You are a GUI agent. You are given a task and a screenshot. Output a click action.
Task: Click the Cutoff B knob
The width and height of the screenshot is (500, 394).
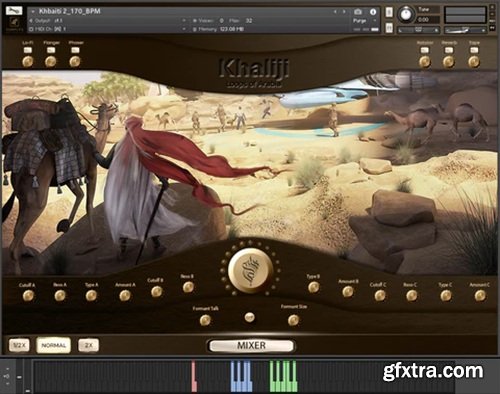(157, 292)
